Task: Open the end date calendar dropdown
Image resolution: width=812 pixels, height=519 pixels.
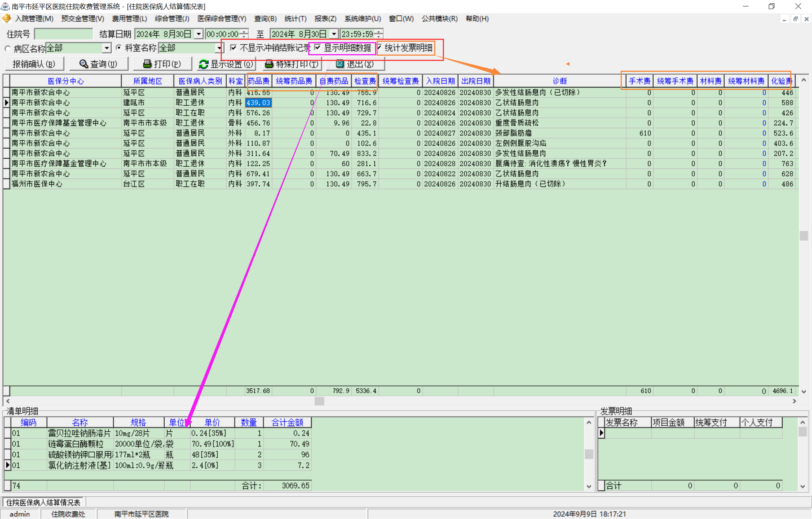Action: point(334,34)
